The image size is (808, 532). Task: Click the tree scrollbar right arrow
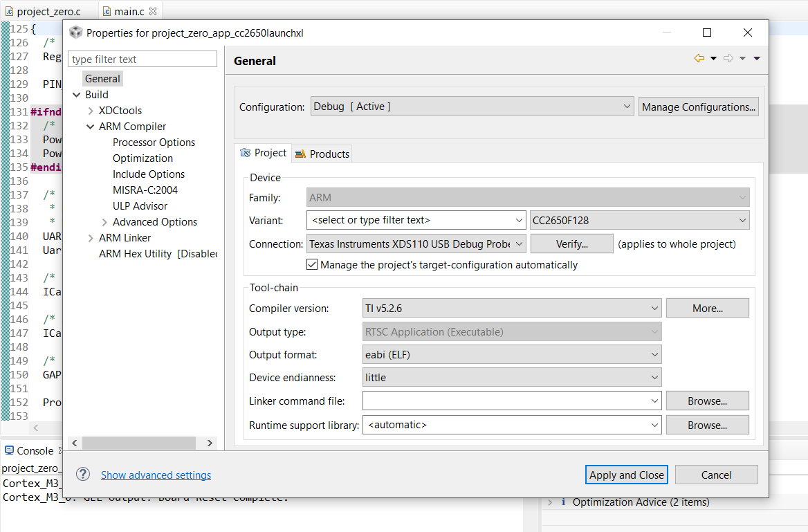tap(210, 443)
